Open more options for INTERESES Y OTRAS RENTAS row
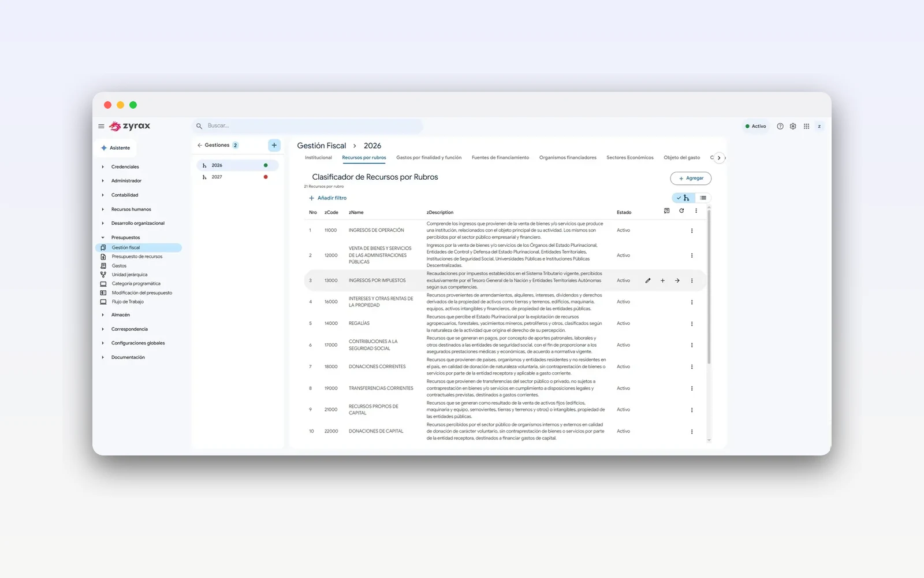This screenshot has height=578, width=924. tap(692, 302)
